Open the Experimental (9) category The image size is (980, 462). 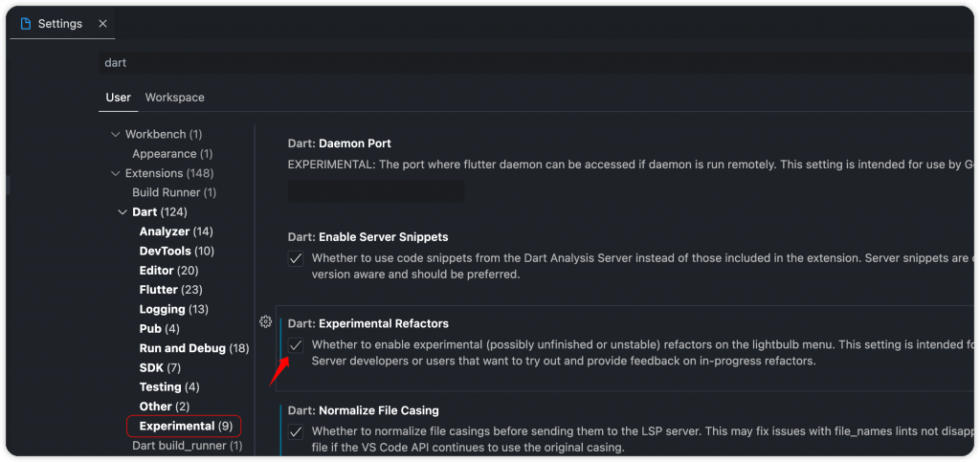click(186, 427)
